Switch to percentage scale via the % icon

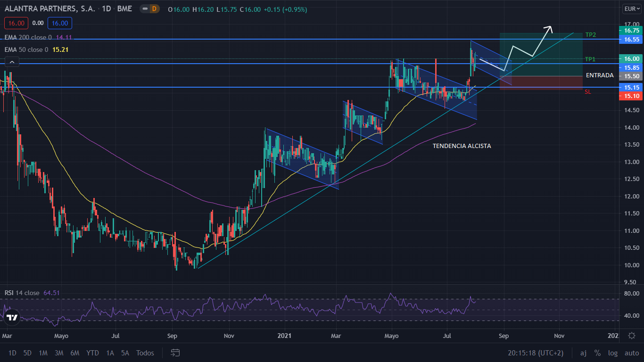(597, 353)
